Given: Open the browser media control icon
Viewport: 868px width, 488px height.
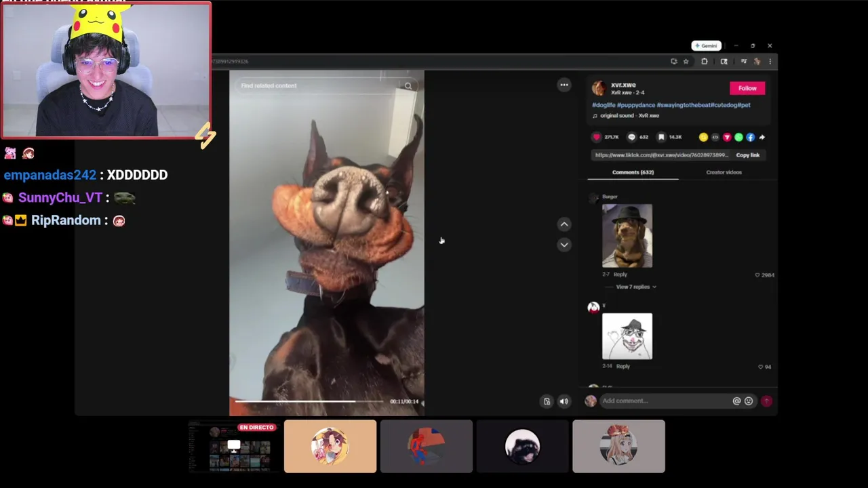Looking at the screenshot, I should [x=743, y=62].
